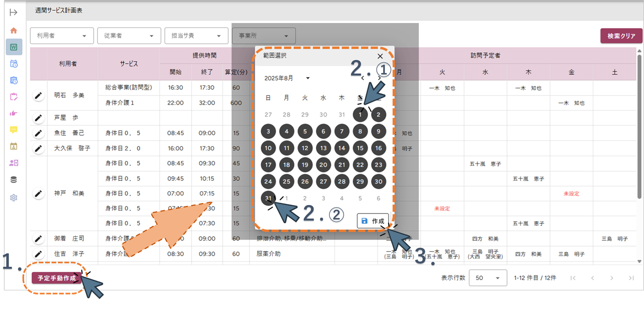Open the green W weekly plan sidebar icon
Image resolution: width=644 pixels, height=309 pixels.
click(x=14, y=47)
